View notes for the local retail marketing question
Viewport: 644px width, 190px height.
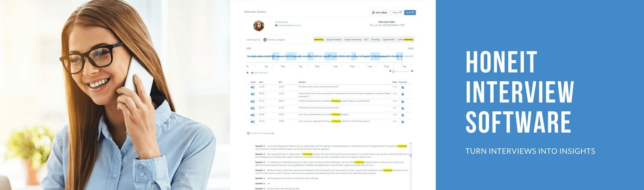[395, 114]
